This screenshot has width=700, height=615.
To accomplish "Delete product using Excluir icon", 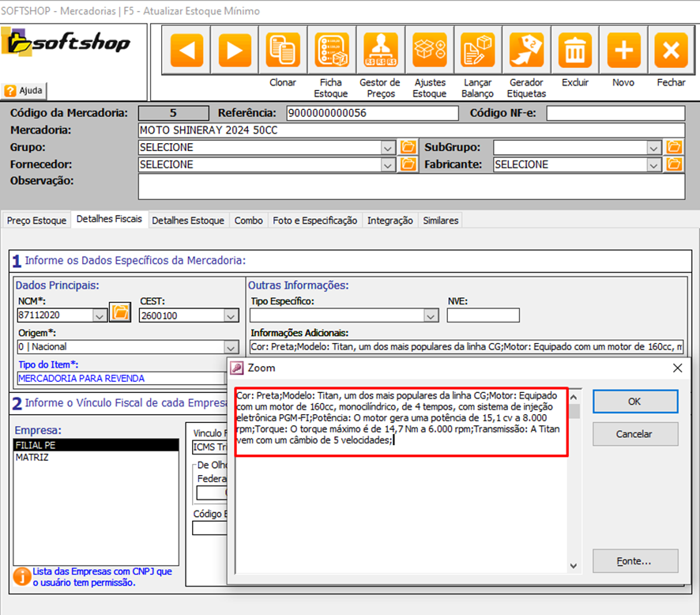I will pos(574,51).
